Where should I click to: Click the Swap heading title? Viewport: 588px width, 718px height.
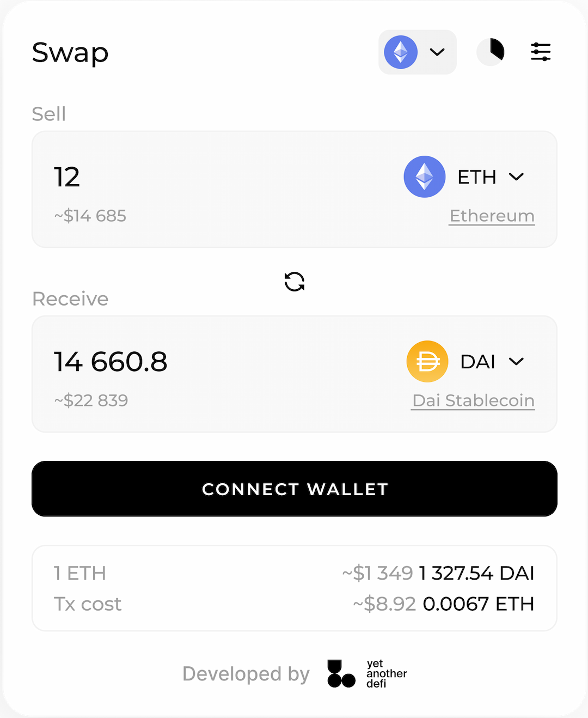[70, 53]
